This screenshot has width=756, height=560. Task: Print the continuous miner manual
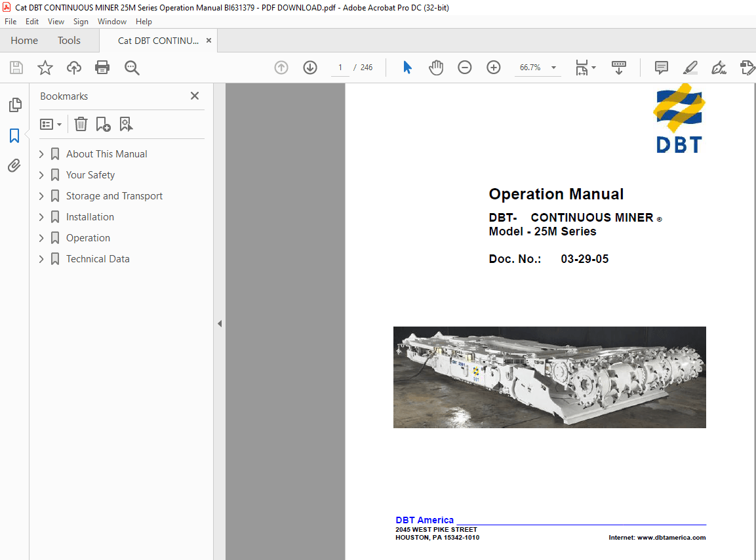pos(102,68)
